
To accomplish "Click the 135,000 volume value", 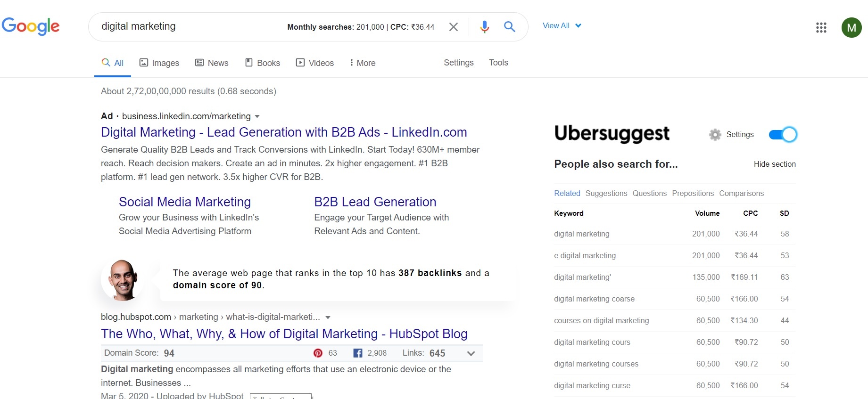I will click(x=706, y=277).
